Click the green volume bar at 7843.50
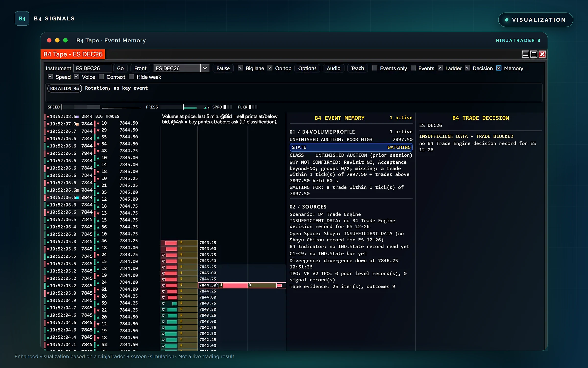 [x=172, y=310]
